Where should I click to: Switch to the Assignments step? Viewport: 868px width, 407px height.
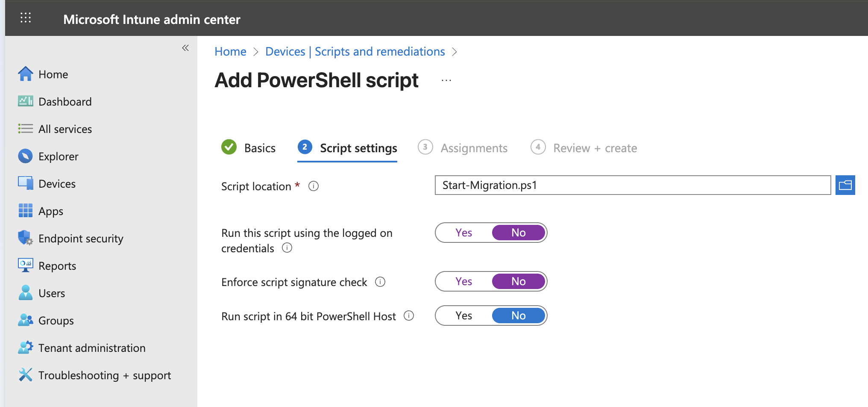point(473,148)
